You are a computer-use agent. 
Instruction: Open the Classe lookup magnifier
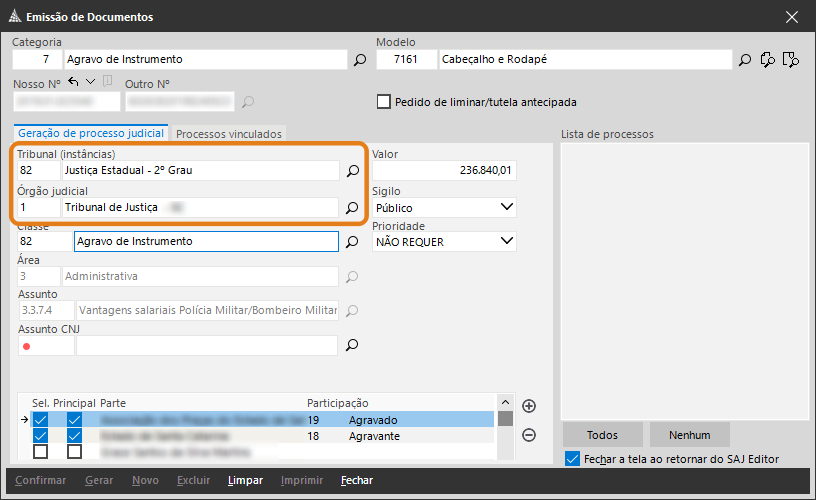(352, 241)
